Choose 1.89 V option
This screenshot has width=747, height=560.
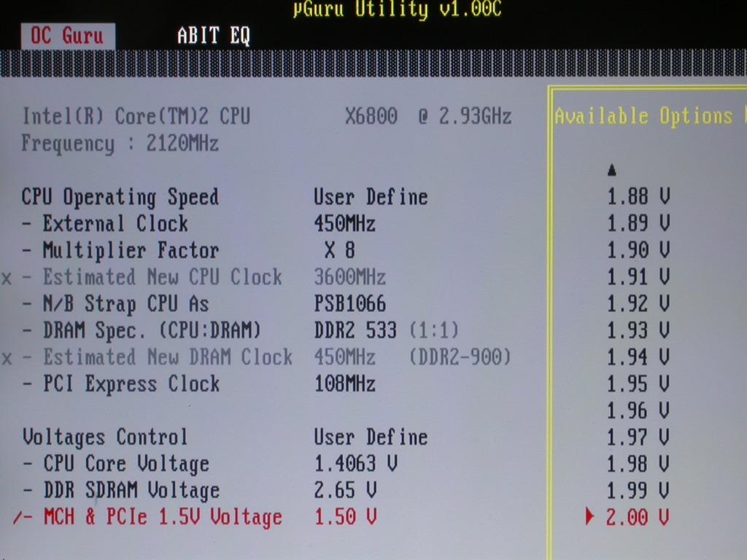coord(638,223)
